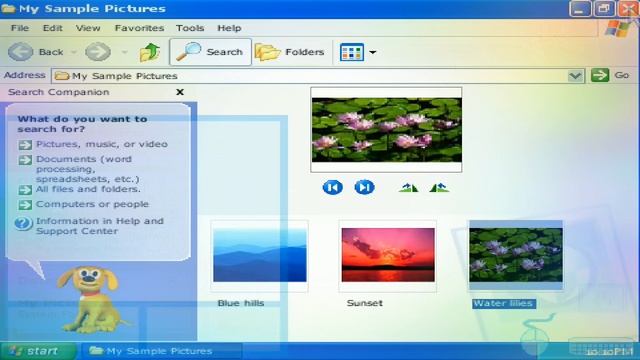Search for Computers or people
640x360 pixels.
pos(92,204)
